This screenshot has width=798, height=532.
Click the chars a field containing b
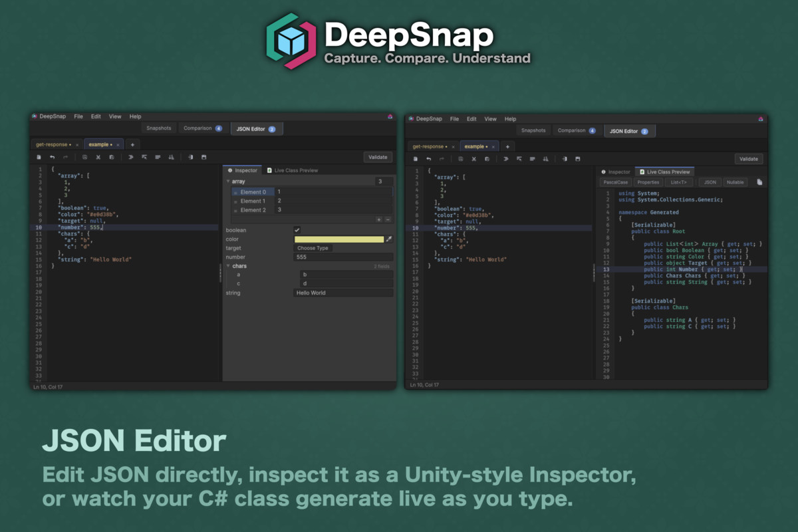346,274
